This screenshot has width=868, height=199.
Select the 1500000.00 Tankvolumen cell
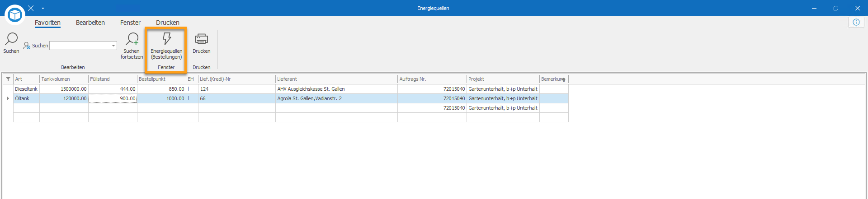(x=64, y=89)
